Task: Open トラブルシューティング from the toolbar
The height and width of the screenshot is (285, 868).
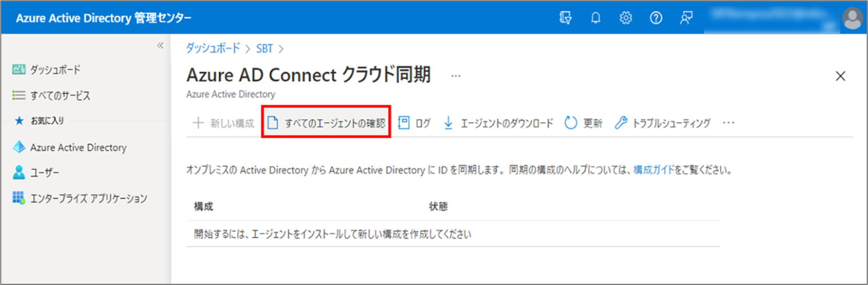Action: click(662, 123)
